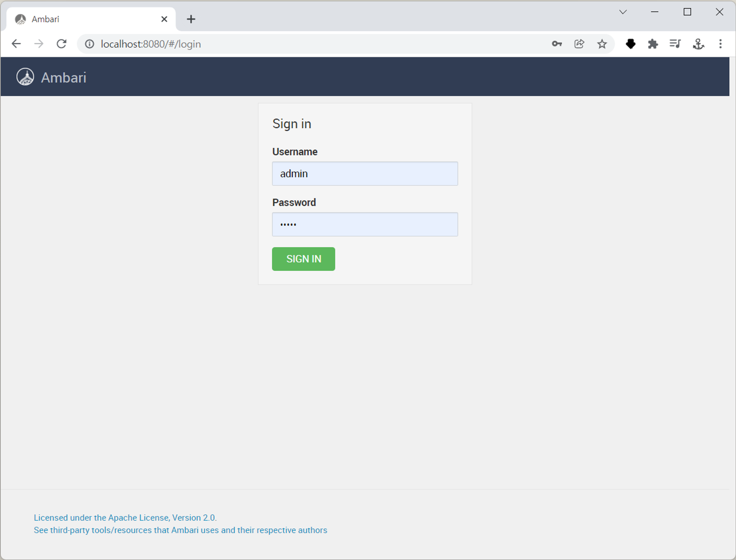Open saved passwords key icon

pos(557,44)
